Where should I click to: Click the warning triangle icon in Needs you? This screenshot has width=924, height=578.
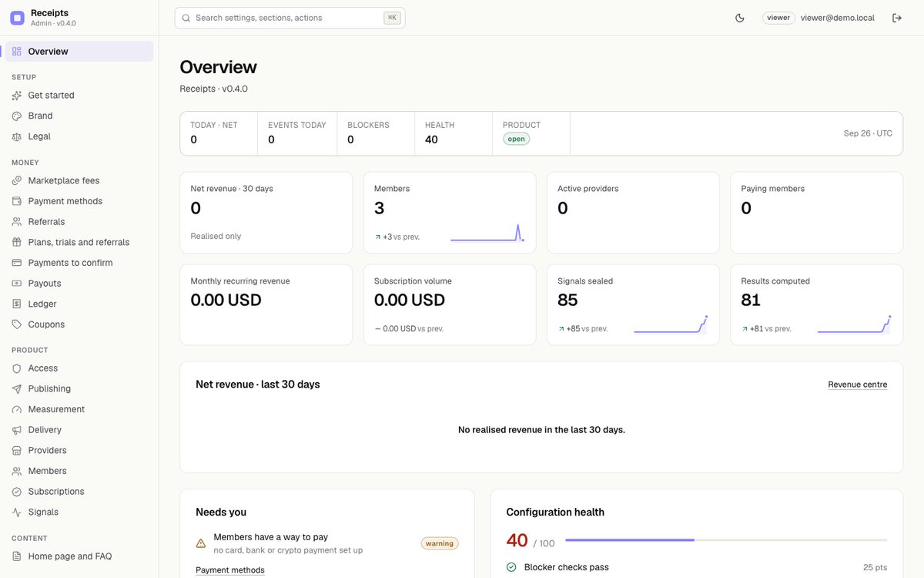pos(201,543)
